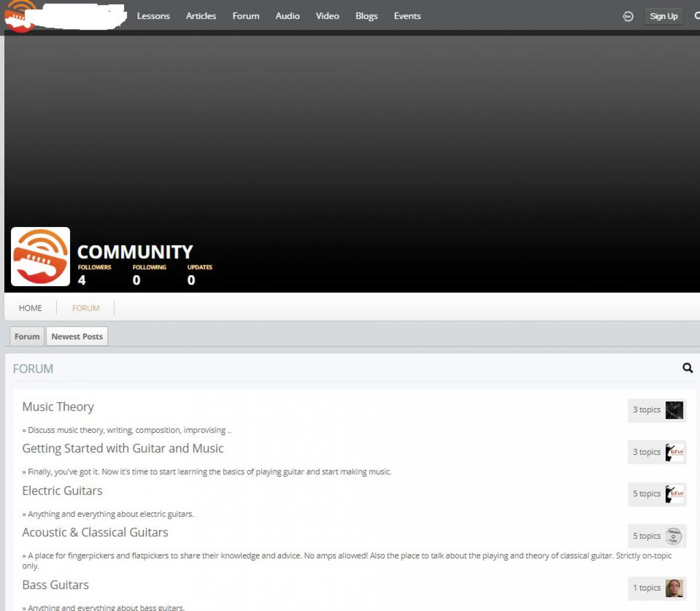
Task: Switch to the Newest Posts tab
Action: point(77,336)
